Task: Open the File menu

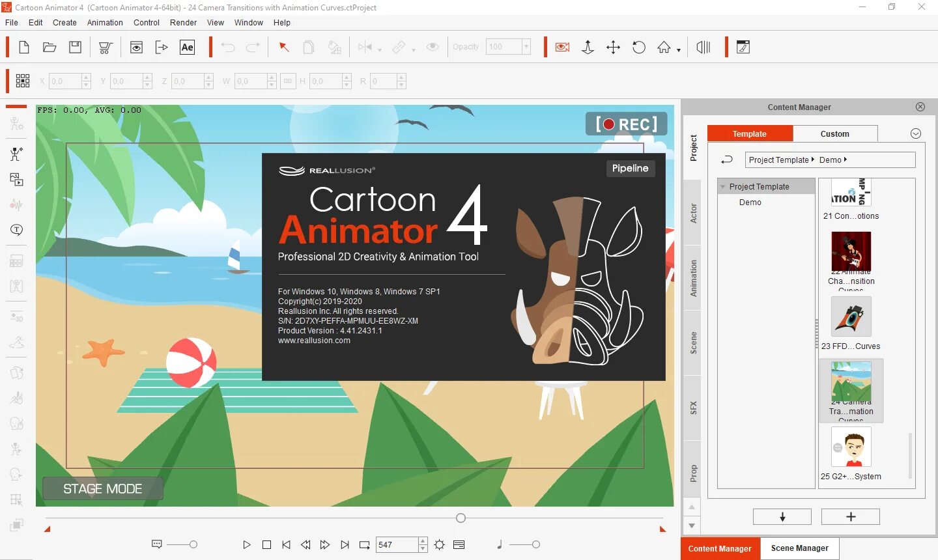Action: [12, 22]
